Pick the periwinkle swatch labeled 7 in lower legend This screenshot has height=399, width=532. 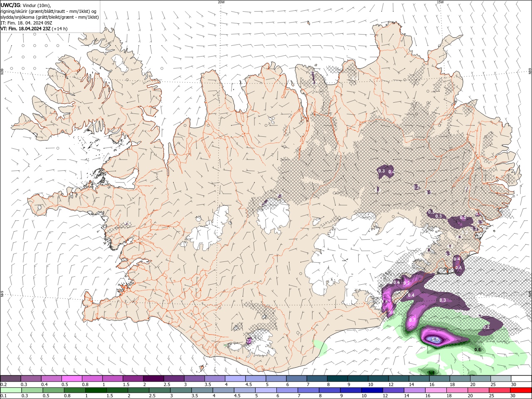309,390
